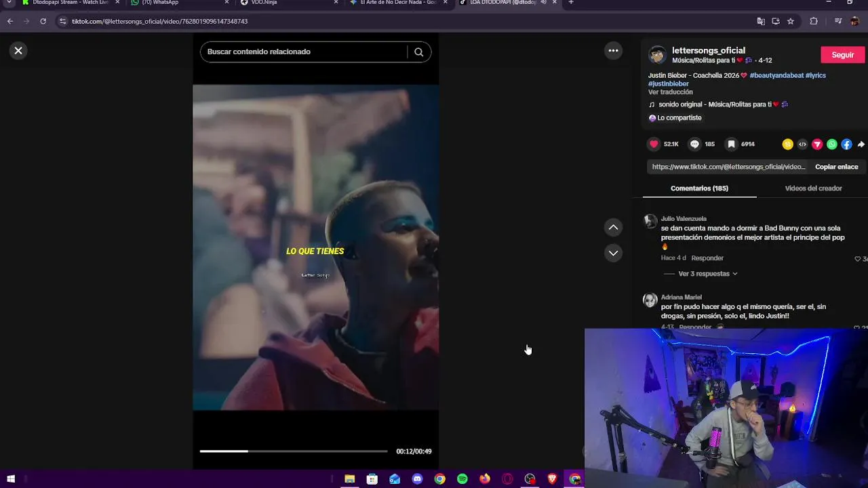Viewport: 868px width, 488px height.
Task: Open the three-dot more options menu
Action: 613,51
